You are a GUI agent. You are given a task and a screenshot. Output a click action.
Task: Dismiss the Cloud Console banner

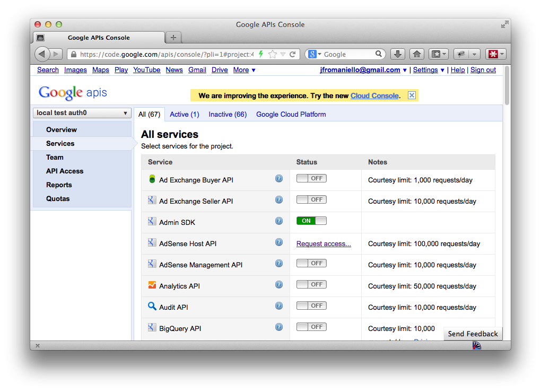click(412, 95)
